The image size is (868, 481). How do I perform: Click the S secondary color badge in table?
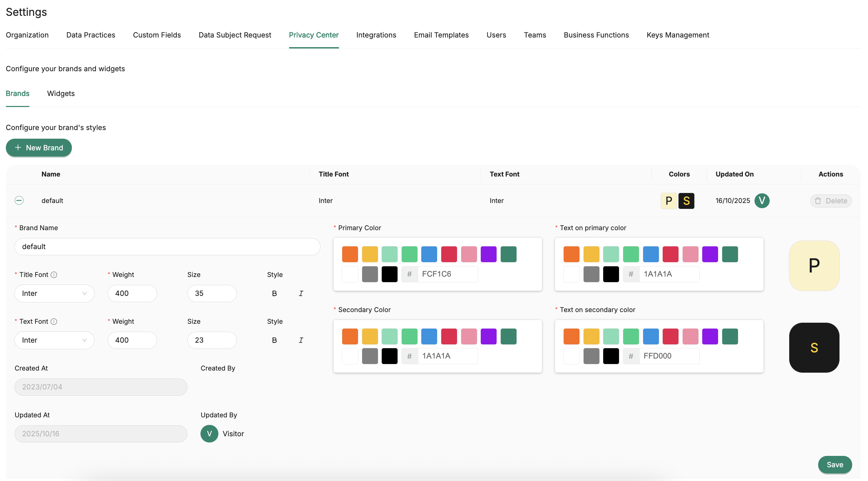pyautogui.click(x=686, y=201)
